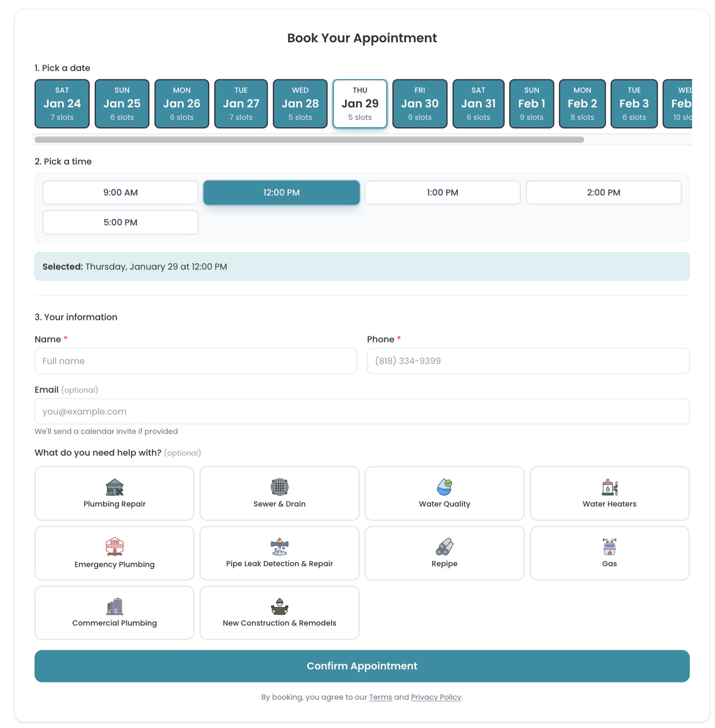Viewport: 715px width, 728px height.
Task: Open the Privacy Policy link
Action: 436,697
